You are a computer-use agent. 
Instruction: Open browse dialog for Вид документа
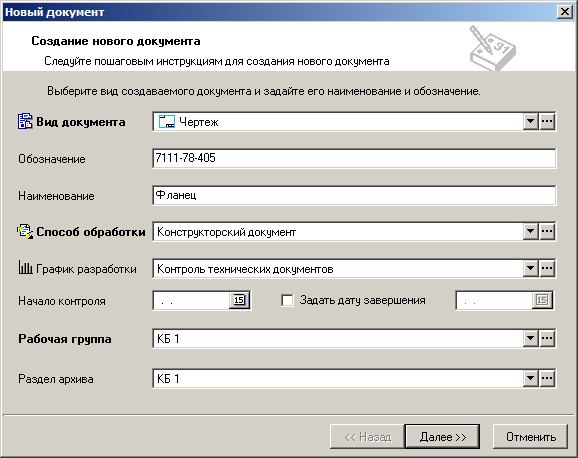[x=547, y=121]
